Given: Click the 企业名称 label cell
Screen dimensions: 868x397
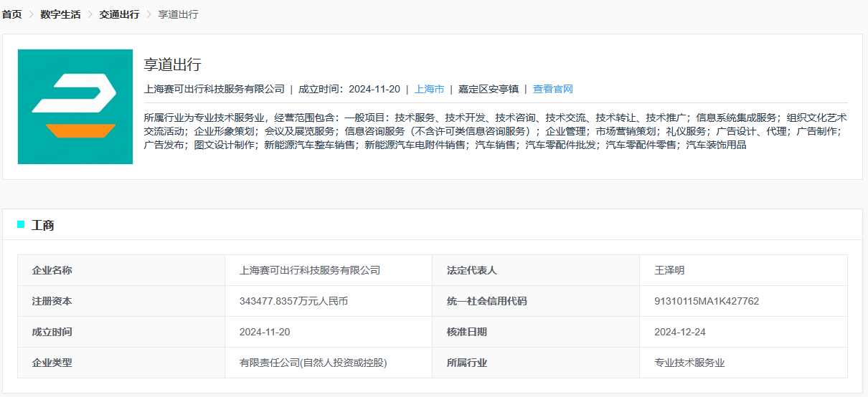Looking at the screenshot, I should (x=121, y=270).
